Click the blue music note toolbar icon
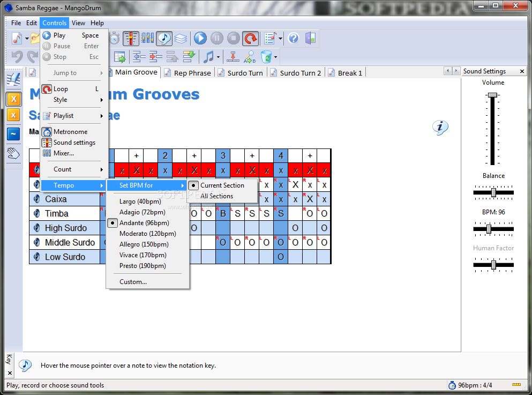 click(x=208, y=57)
